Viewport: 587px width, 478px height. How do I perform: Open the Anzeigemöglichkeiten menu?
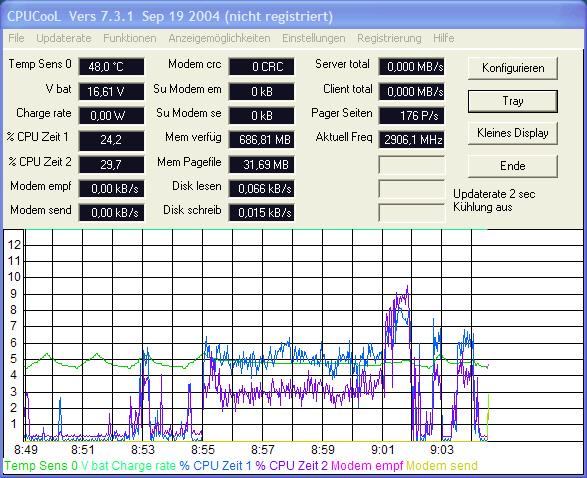pyautogui.click(x=219, y=38)
